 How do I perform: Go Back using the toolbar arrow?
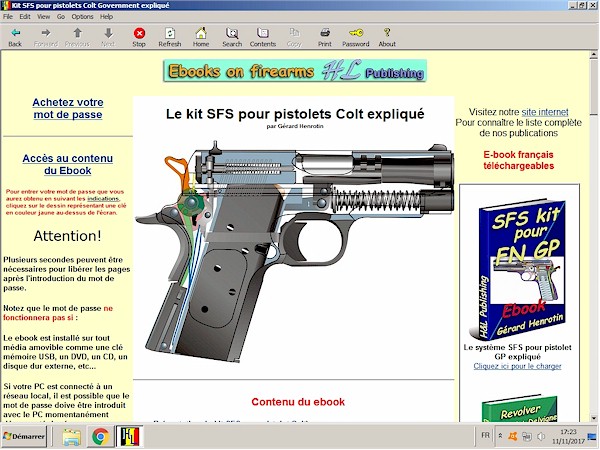point(15,37)
